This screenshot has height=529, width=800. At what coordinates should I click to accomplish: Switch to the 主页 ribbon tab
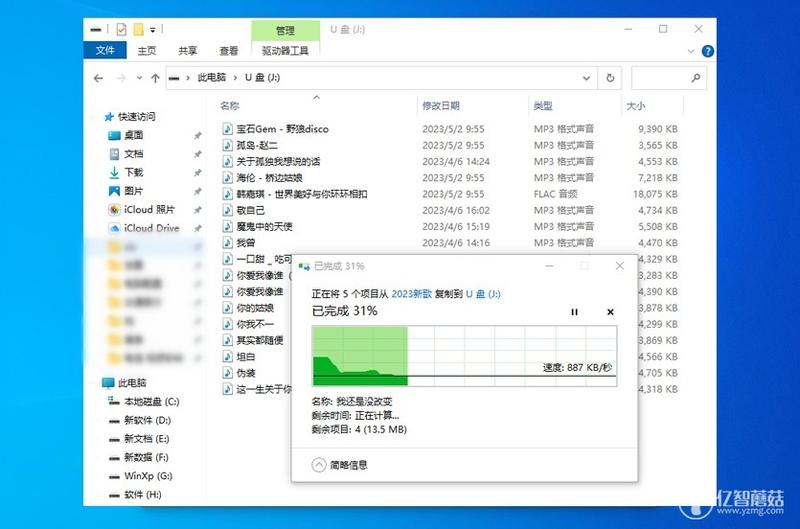(x=146, y=51)
